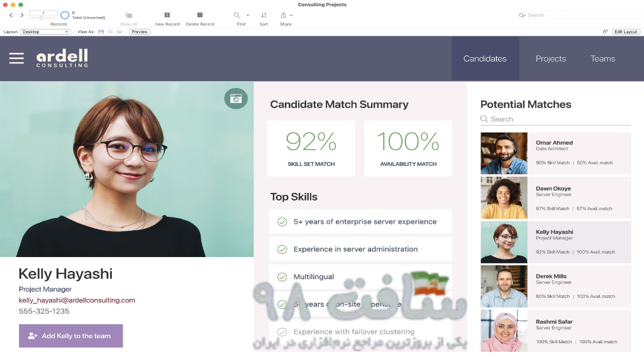Screen dimensions: 644x362
Task: Expand the Share dropdown arrow
Action: coord(291,15)
